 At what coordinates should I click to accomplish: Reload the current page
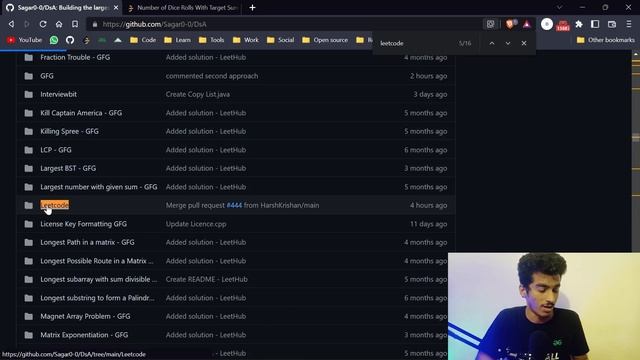43,24
